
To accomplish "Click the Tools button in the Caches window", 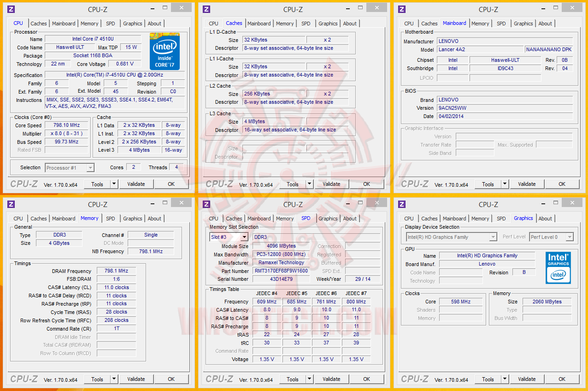I will (x=293, y=184).
